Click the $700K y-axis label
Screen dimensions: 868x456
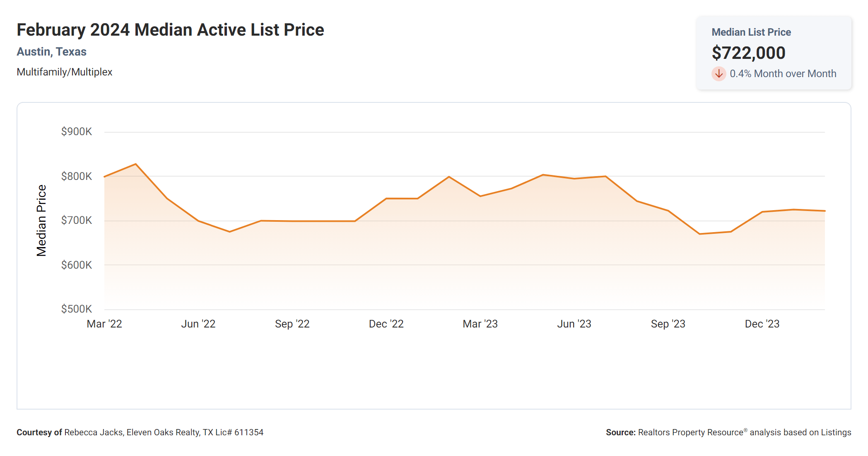77,221
